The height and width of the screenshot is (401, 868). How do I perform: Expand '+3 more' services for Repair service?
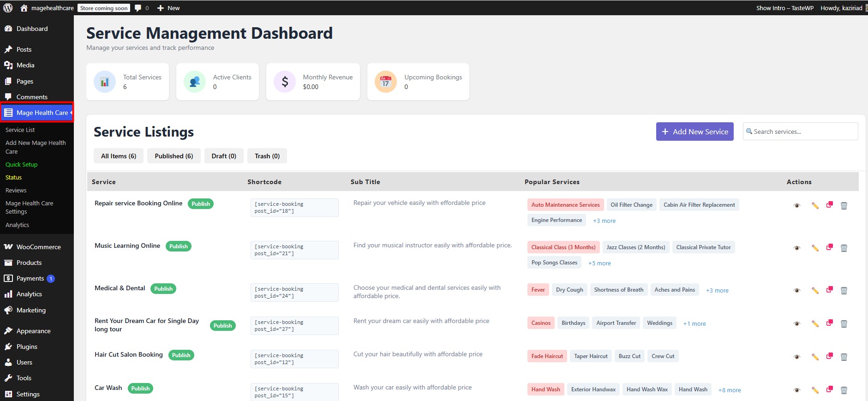604,221
